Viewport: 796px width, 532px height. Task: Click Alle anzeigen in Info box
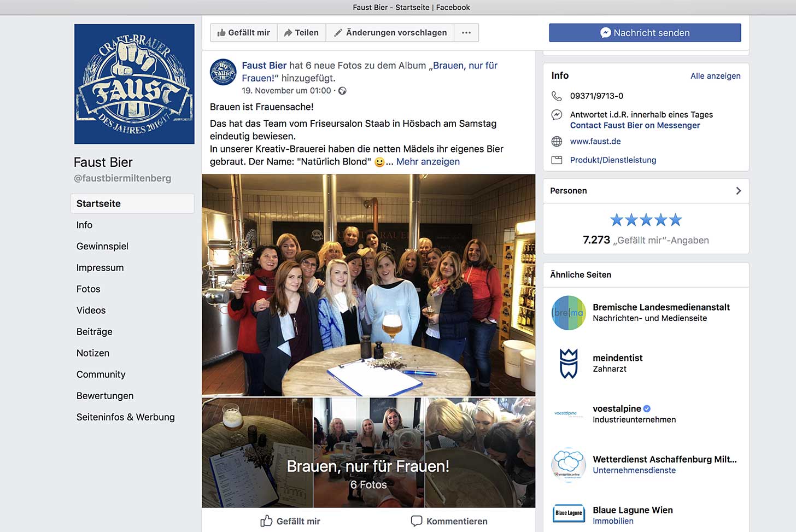coord(715,76)
